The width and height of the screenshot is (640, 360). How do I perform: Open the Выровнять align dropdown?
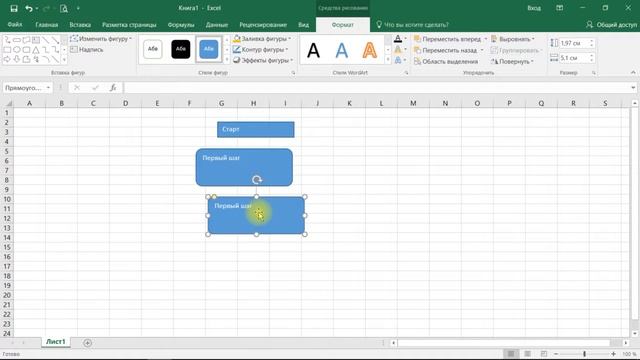[x=513, y=39]
